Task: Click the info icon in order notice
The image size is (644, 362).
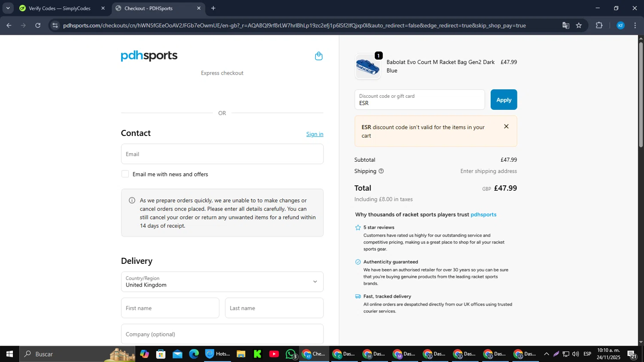Action: click(132, 200)
